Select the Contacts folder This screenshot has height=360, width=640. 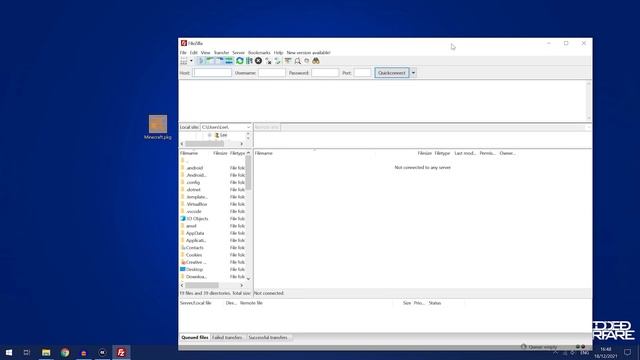point(194,248)
